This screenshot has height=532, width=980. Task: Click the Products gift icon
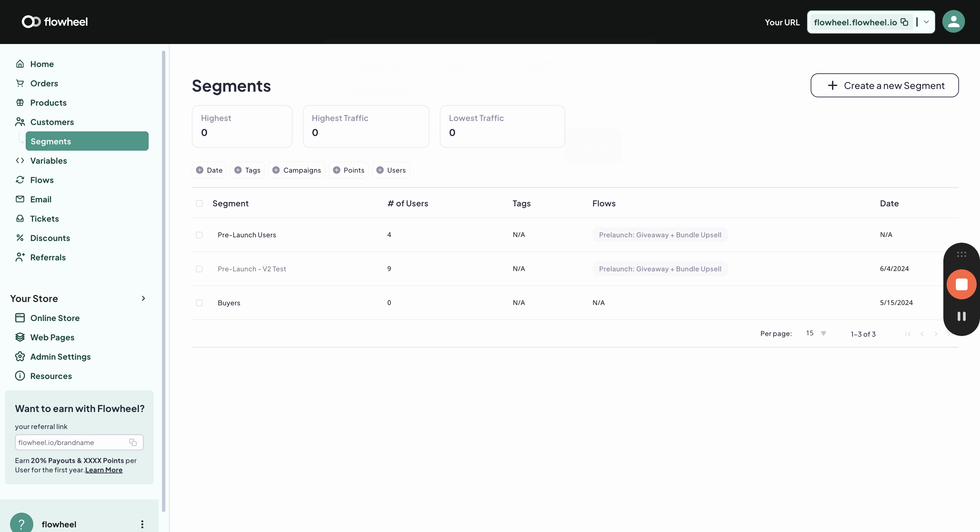(20, 103)
